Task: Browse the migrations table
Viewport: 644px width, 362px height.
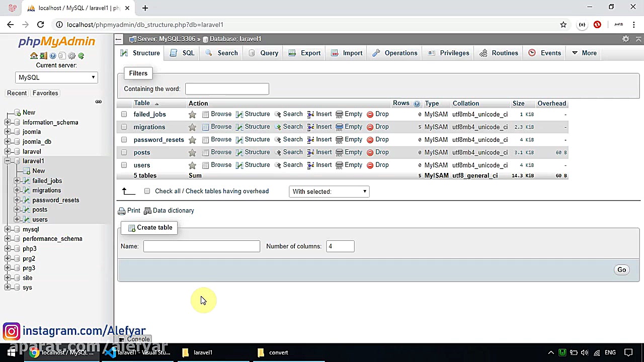Action: tap(217, 127)
